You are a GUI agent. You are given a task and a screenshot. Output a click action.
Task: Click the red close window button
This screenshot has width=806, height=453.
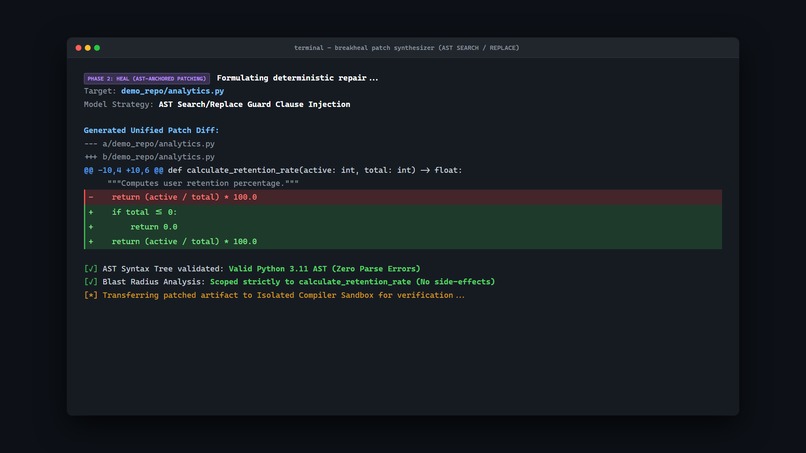tap(79, 48)
